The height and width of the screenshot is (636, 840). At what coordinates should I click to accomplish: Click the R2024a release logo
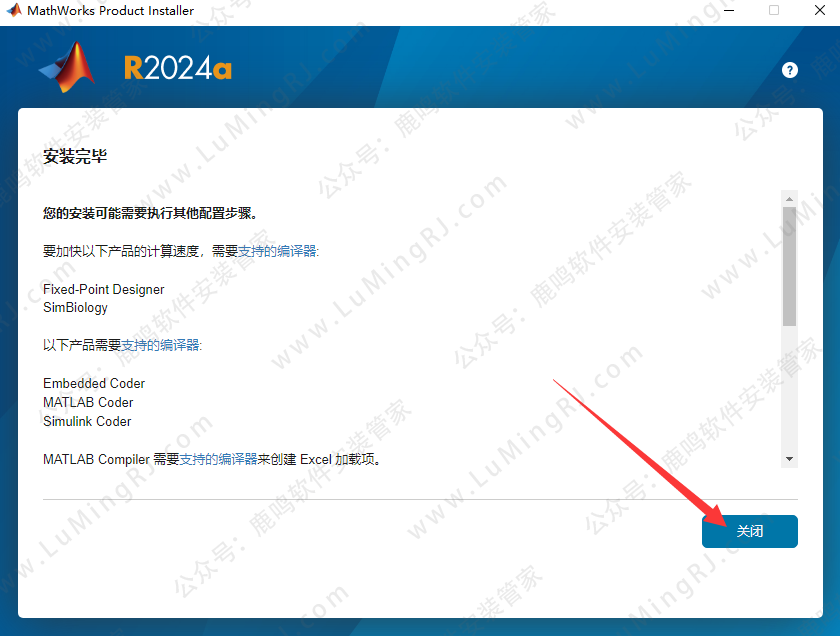coord(178,68)
